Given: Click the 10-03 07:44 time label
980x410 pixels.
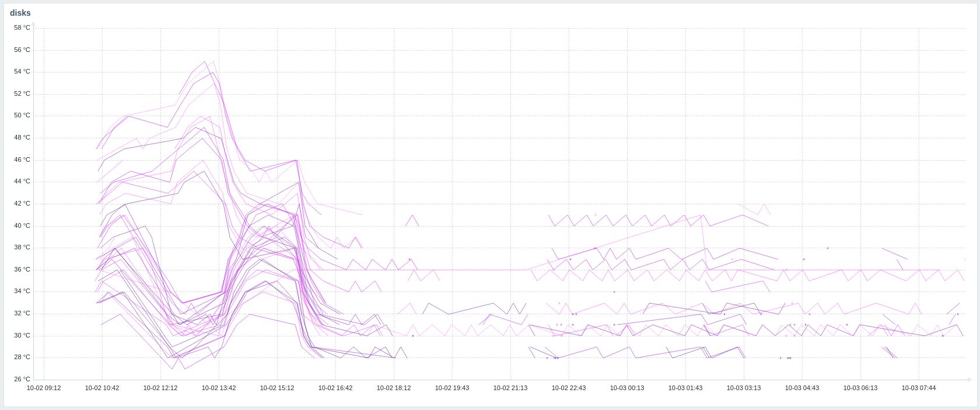Looking at the screenshot, I should (x=919, y=388).
